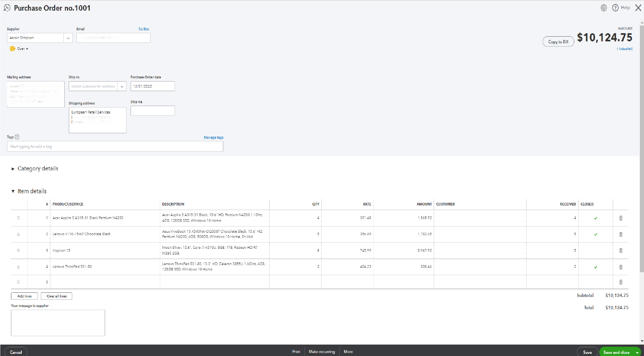Screen dimensions: 644x356
Task: Delete line 1 Acer Aspire row
Action: (x=621, y=218)
